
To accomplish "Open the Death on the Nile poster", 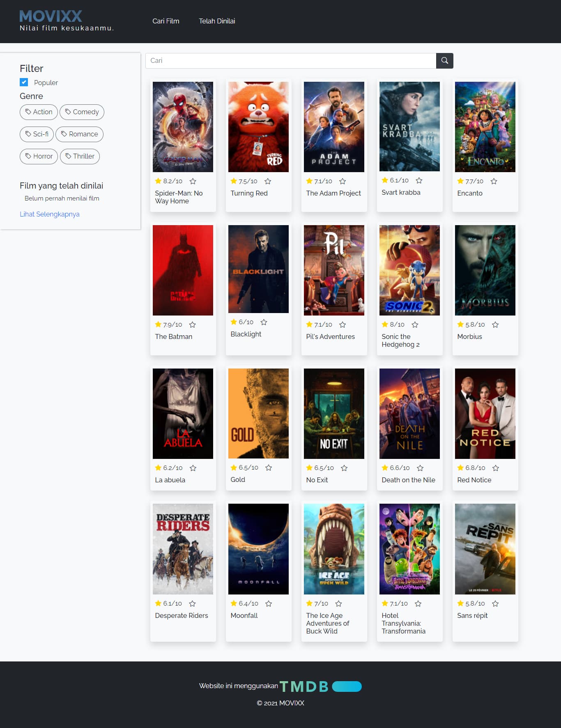I will click(x=409, y=414).
